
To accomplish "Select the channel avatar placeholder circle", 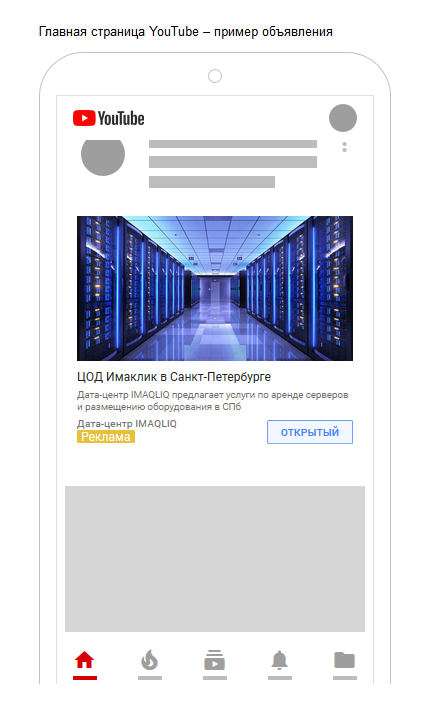I will 103,157.
